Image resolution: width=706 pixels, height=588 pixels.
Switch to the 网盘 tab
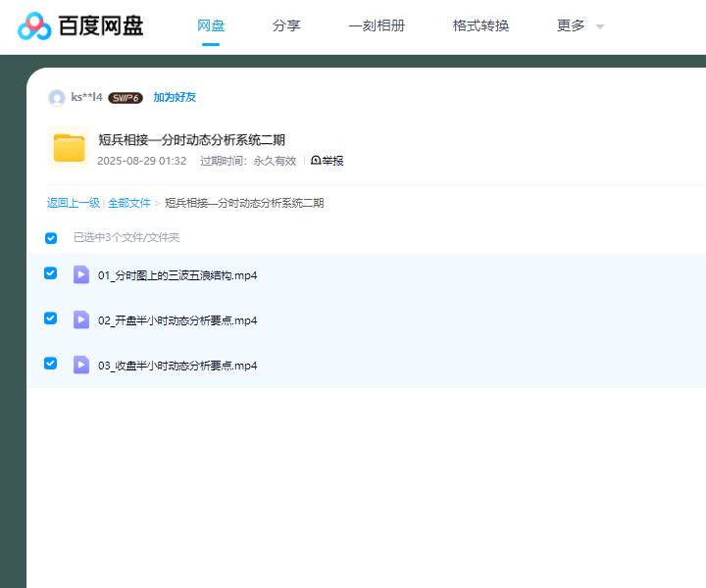point(211,26)
